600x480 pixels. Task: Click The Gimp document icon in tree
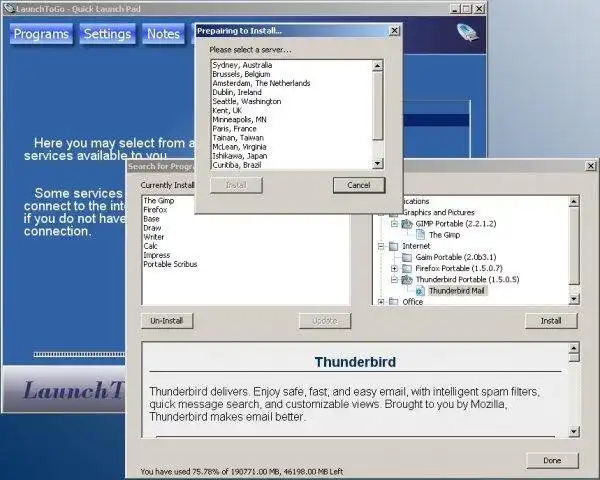(x=420, y=235)
